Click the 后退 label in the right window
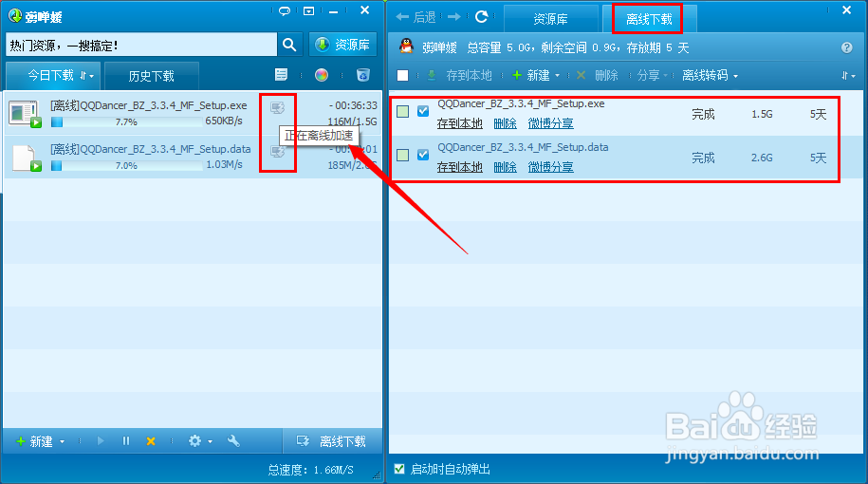 pyautogui.click(x=425, y=18)
